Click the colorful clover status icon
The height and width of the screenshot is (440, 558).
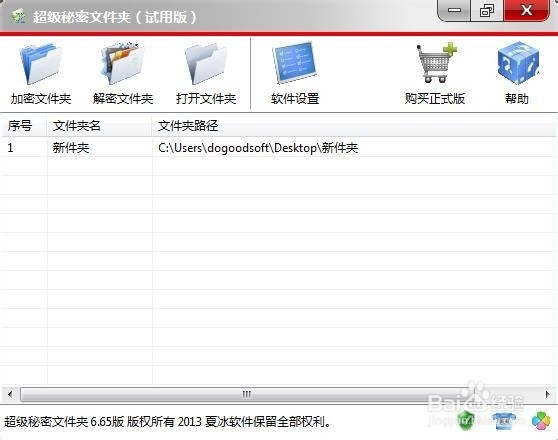[541, 421]
